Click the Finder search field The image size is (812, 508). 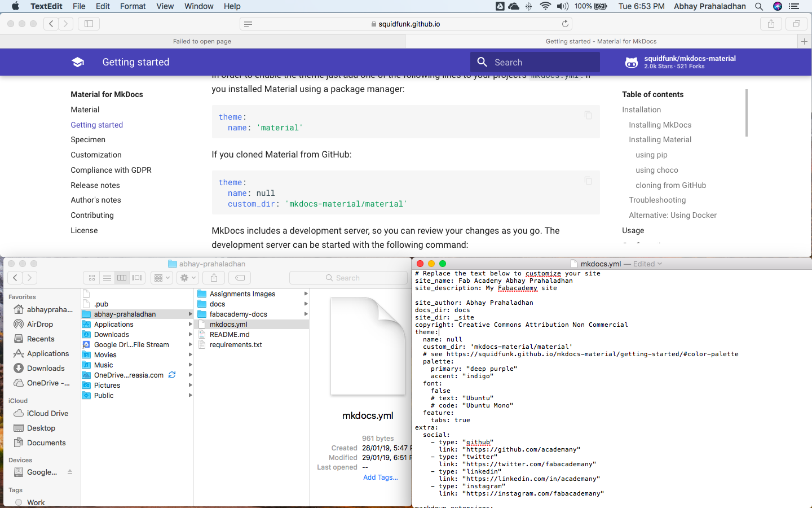click(x=348, y=278)
